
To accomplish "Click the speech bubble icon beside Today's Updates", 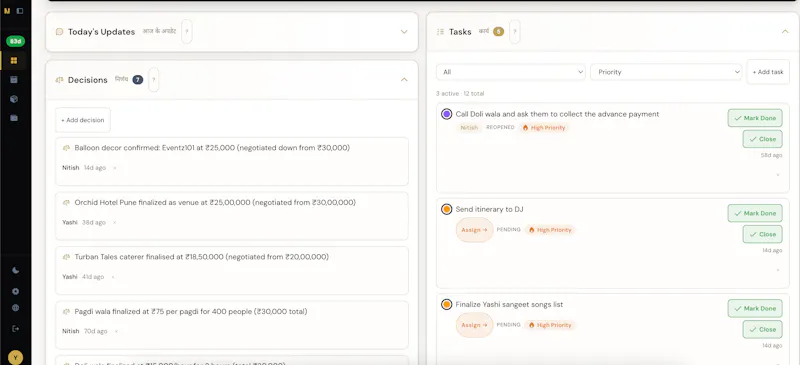I will tap(59, 32).
